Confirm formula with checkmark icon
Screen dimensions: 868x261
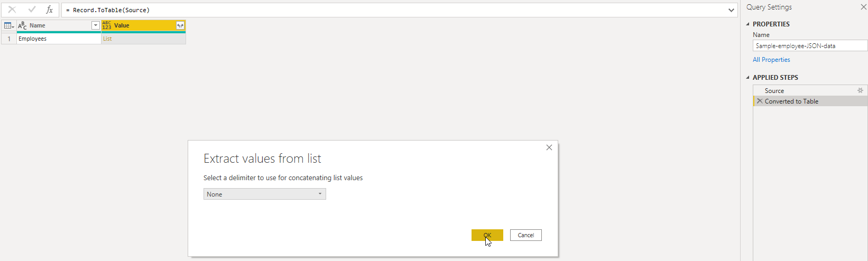coord(32,10)
